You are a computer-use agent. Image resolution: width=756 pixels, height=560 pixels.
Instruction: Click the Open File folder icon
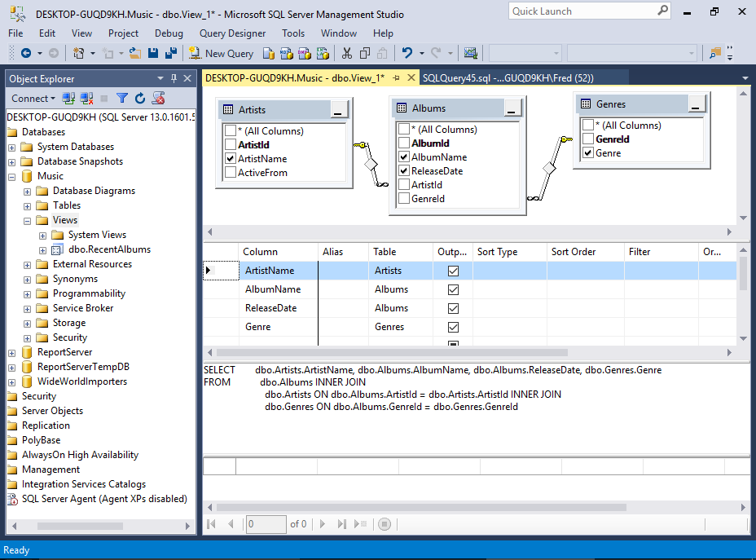pyautogui.click(x=134, y=53)
